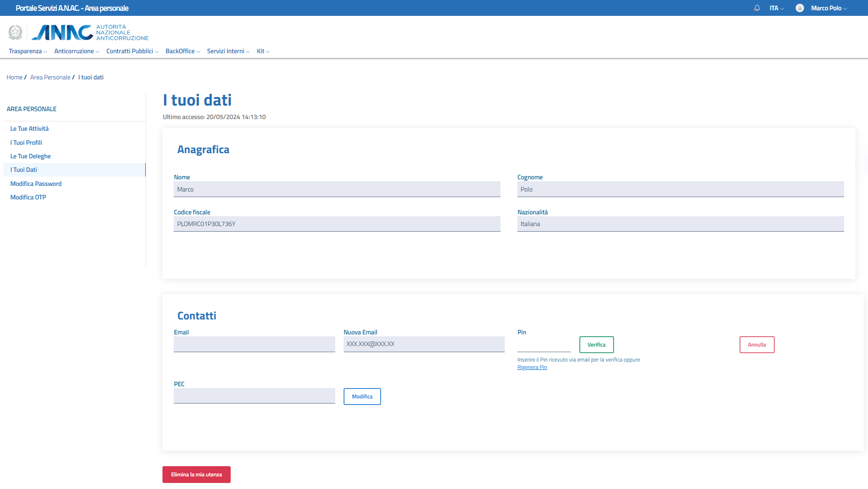Go to Le Tue Attività

click(x=29, y=129)
